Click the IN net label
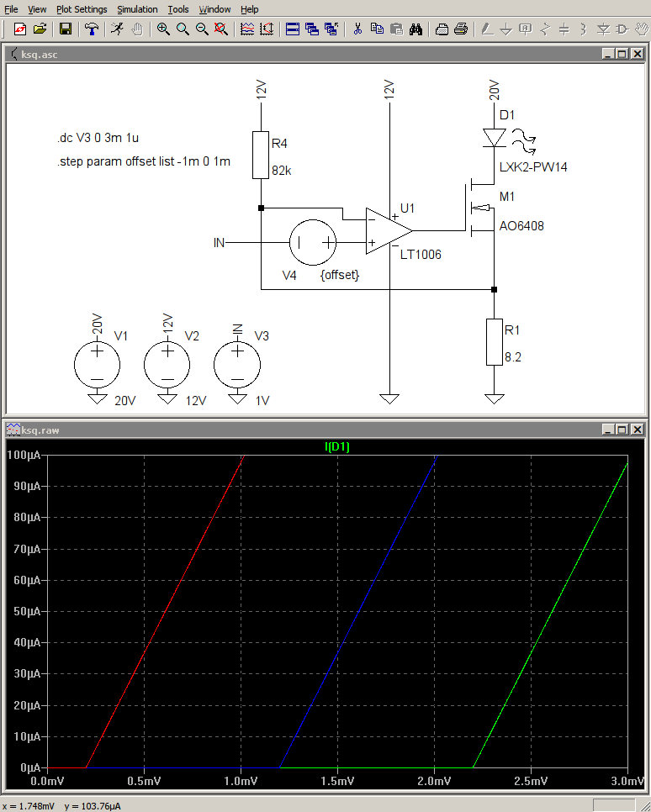Screen dimensions: 651x812 220,242
